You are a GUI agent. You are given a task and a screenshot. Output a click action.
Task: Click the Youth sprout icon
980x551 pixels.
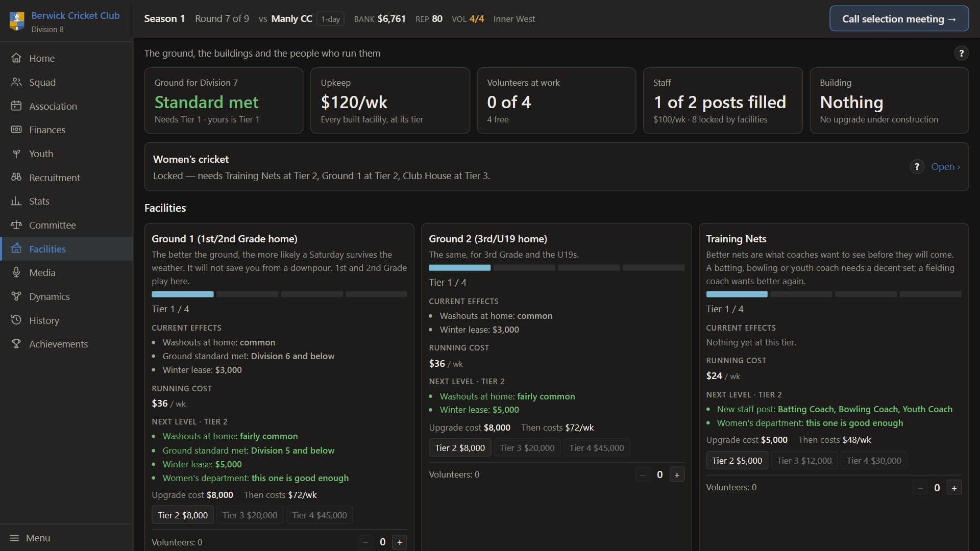[16, 154]
